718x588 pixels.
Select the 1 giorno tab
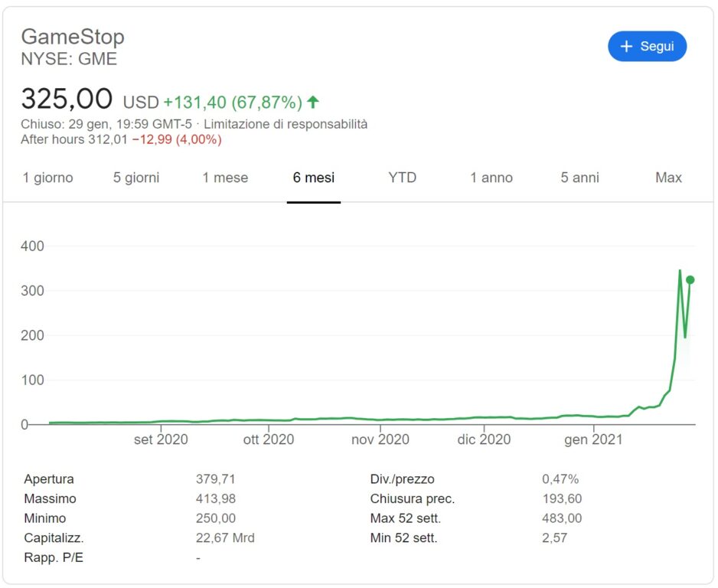47,178
